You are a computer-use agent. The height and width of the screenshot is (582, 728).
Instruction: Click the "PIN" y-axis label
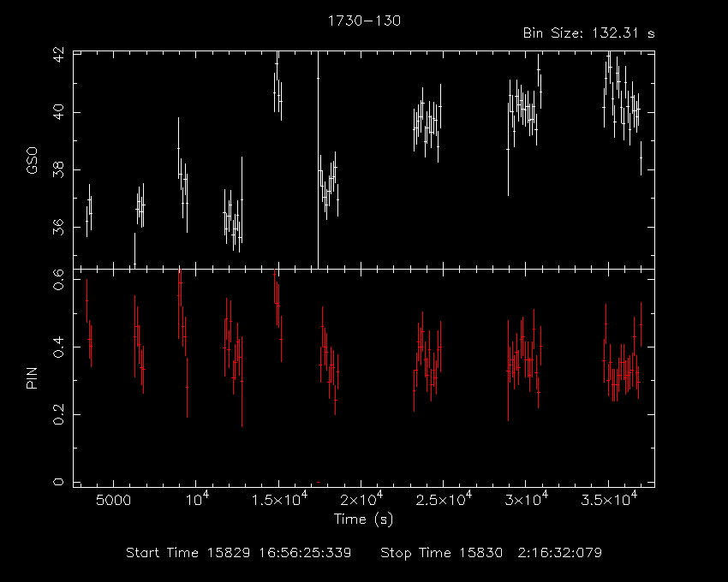[x=32, y=377]
